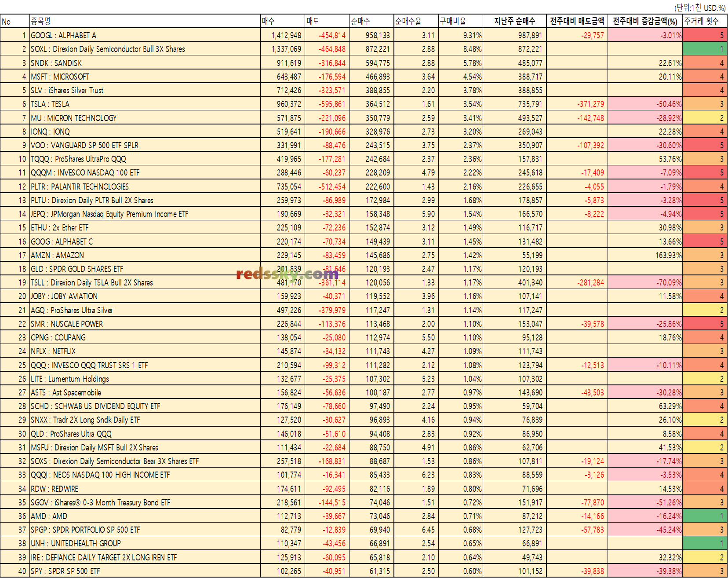Select the TQQQ : ProShares UltraPro QQQ cell
728x578 pixels.
pyautogui.click(x=145, y=159)
